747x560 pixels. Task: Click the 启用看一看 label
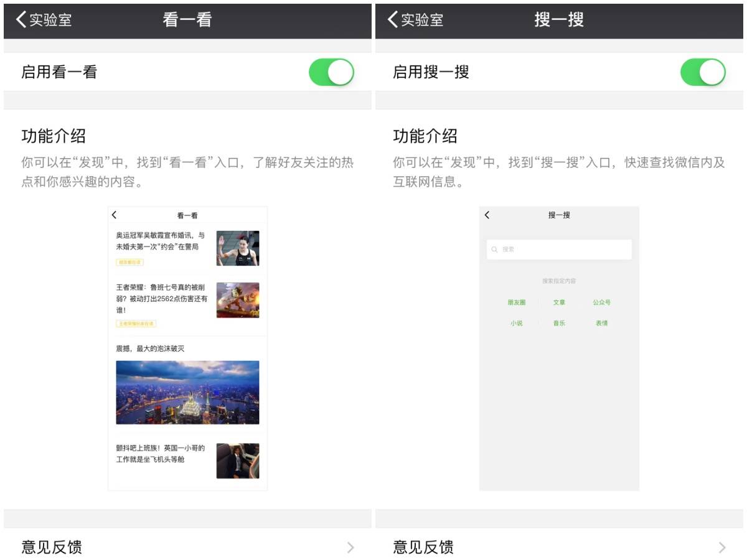[x=59, y=72]
